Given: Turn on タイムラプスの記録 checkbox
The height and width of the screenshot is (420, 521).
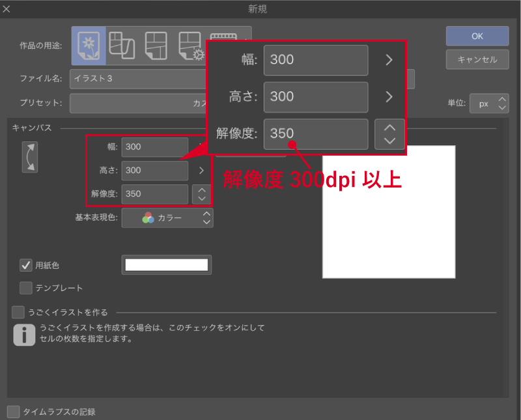Looking at the screenshot, I should coord(14,411).
